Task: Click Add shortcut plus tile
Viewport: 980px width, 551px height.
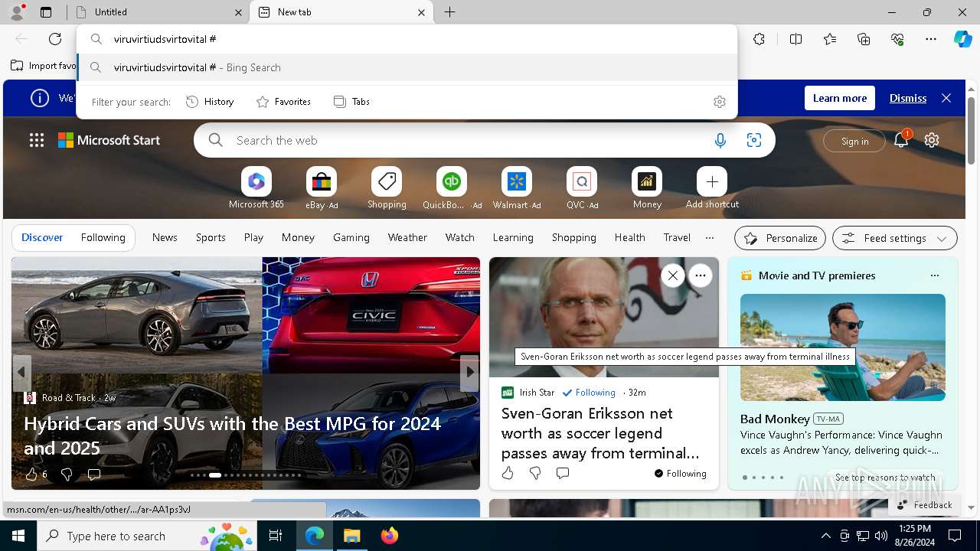Action: [712, 188]
